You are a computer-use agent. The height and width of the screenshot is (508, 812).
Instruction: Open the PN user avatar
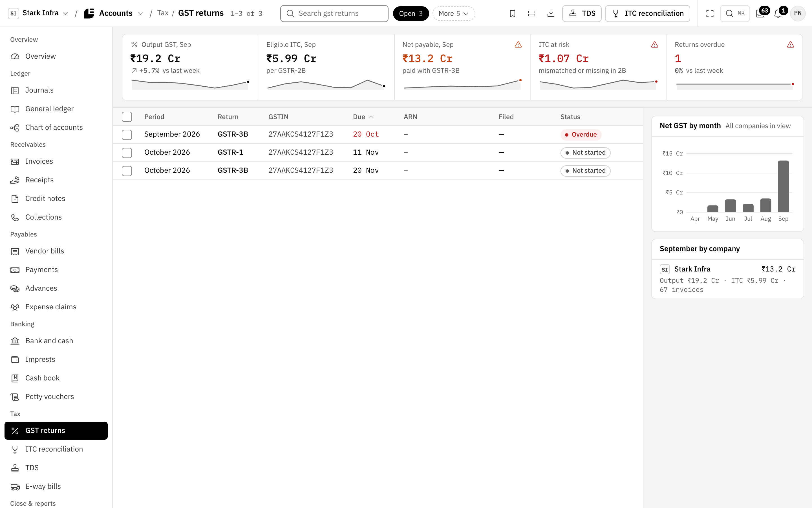click(x=798, y=14)
